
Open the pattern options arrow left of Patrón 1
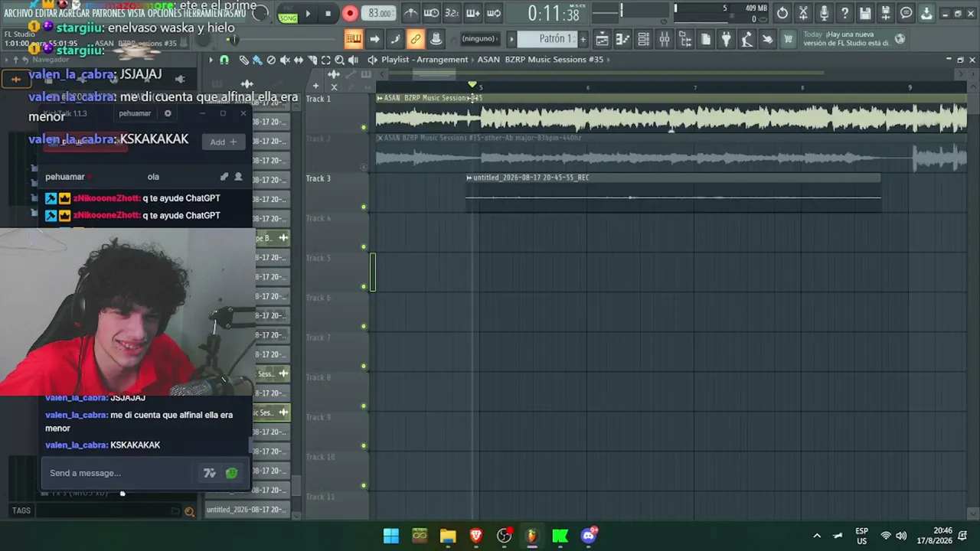pyautogui.click(x=511, y=39)
